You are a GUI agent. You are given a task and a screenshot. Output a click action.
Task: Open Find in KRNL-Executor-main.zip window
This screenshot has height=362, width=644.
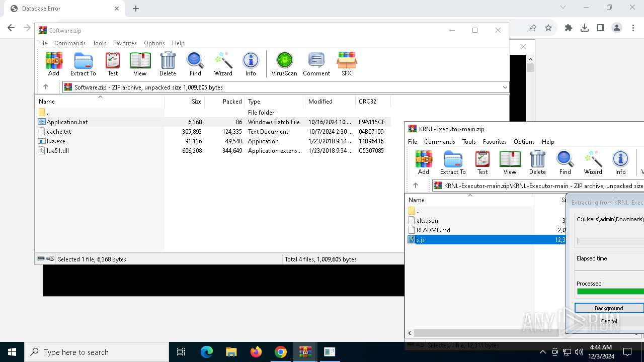click(x=565, y=162)
